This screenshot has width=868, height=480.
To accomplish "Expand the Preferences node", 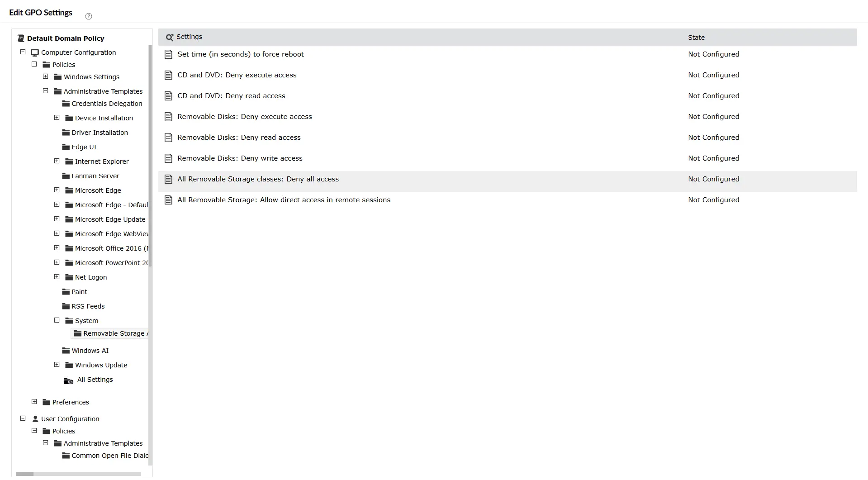I will click(34, 401).
